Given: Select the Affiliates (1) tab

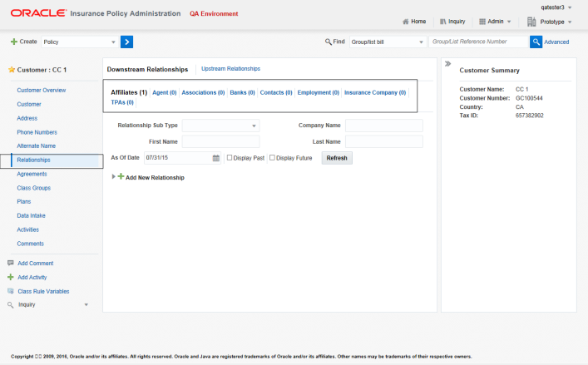Looking at the screenshot, I should coord(129,92).
